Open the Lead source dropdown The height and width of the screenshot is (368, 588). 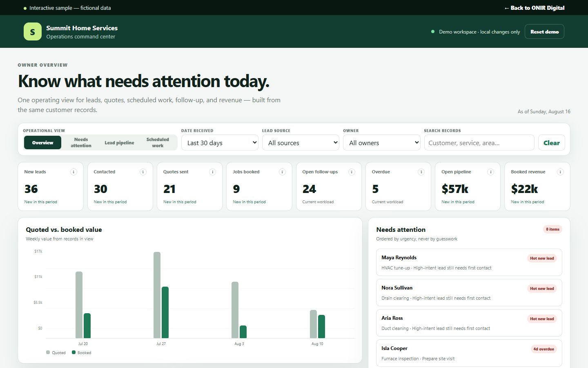point(301,143)
